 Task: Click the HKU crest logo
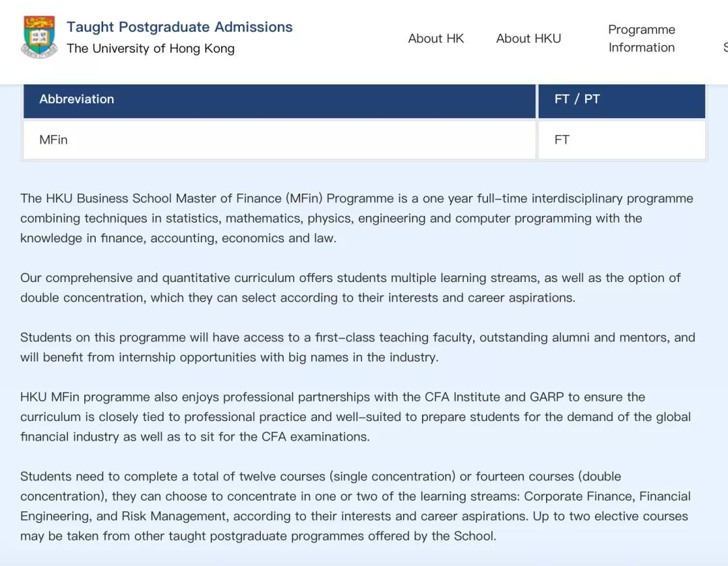click(39, 36)
